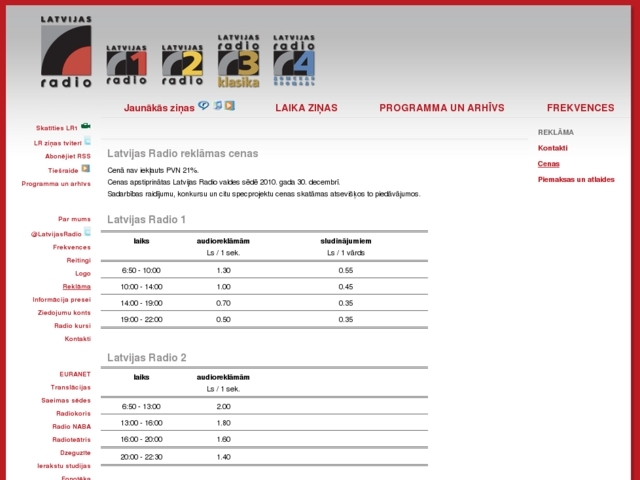Click the 14:00 - 19:00 time cell
This screenshot has width=640, height=480.
[x=141, y=303]
